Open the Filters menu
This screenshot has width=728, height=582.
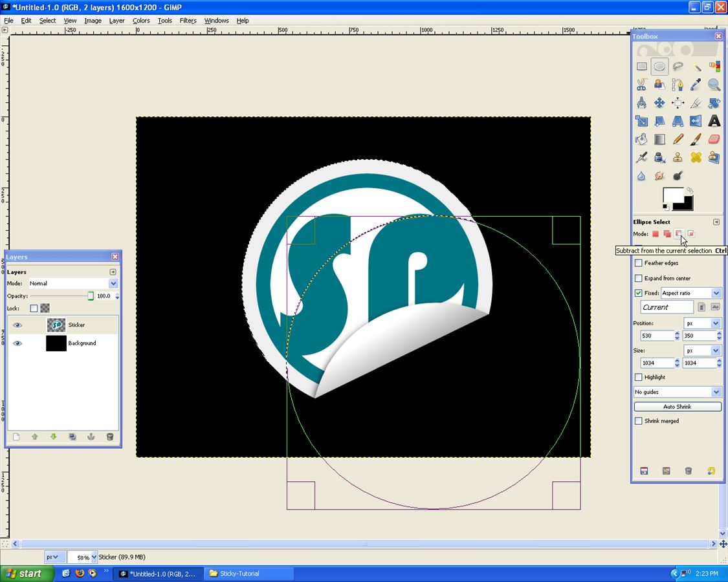coord(188,21)
